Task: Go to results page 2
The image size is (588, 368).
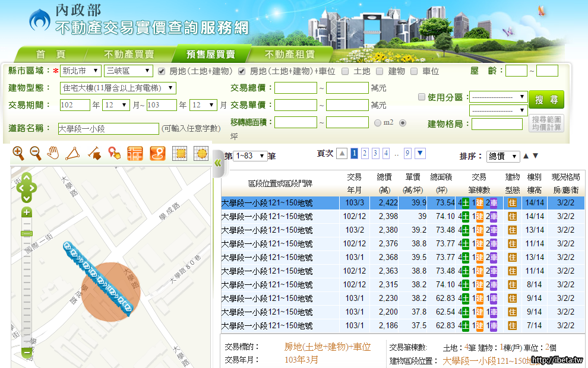Action: (x=365, y=154)
